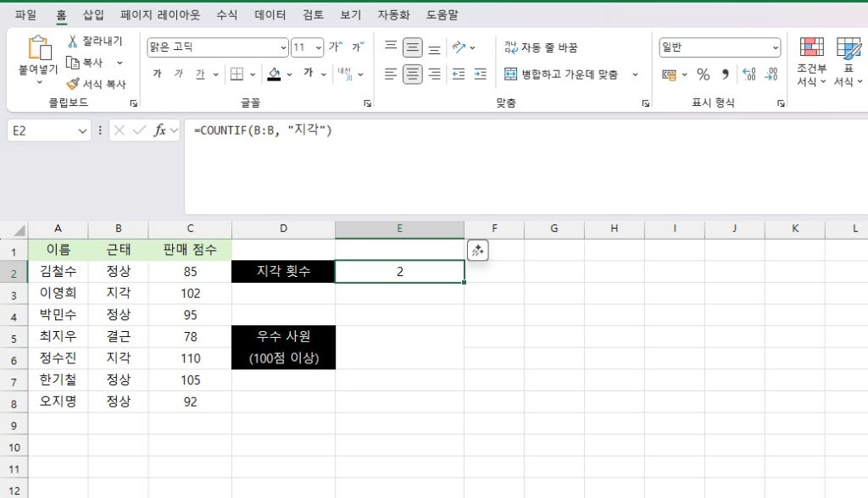Click the increase font size icon

pos(335,47)
